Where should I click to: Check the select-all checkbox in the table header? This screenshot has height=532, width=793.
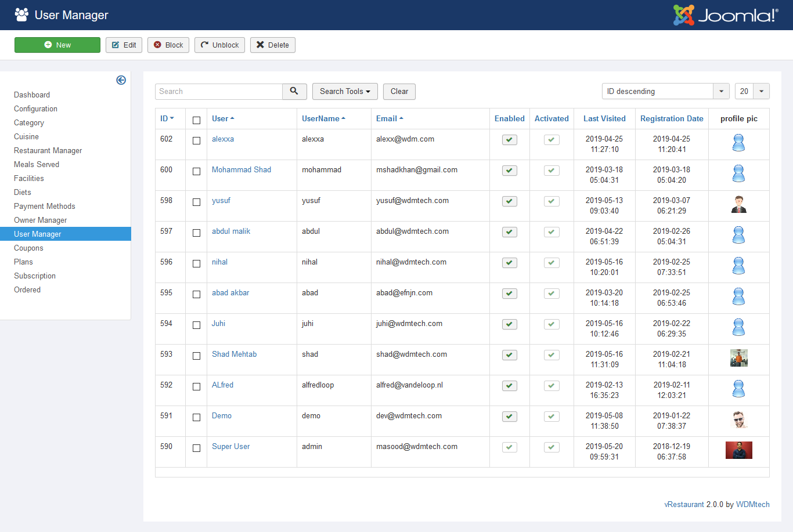196,120
